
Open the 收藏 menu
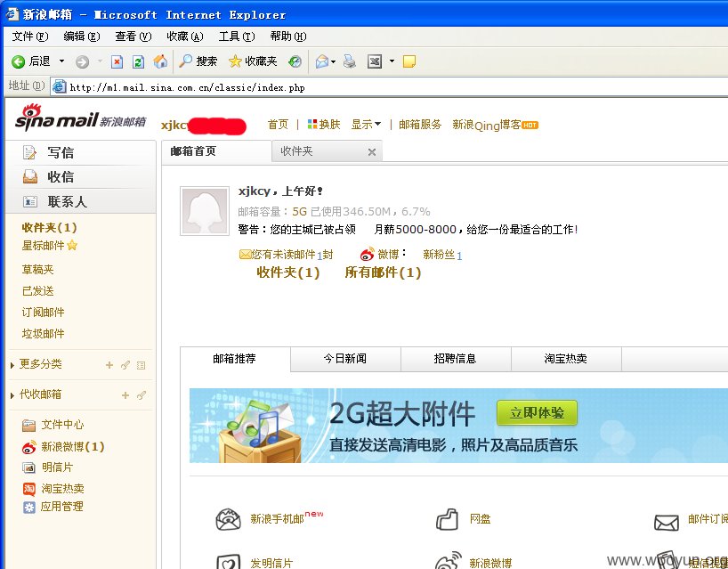pos(185,37)
